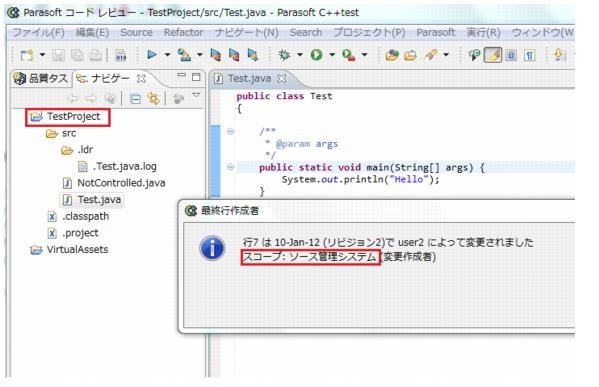
Task: Click the flashlight Search icon
Action: pyautogui.click(x=431, y=55)
